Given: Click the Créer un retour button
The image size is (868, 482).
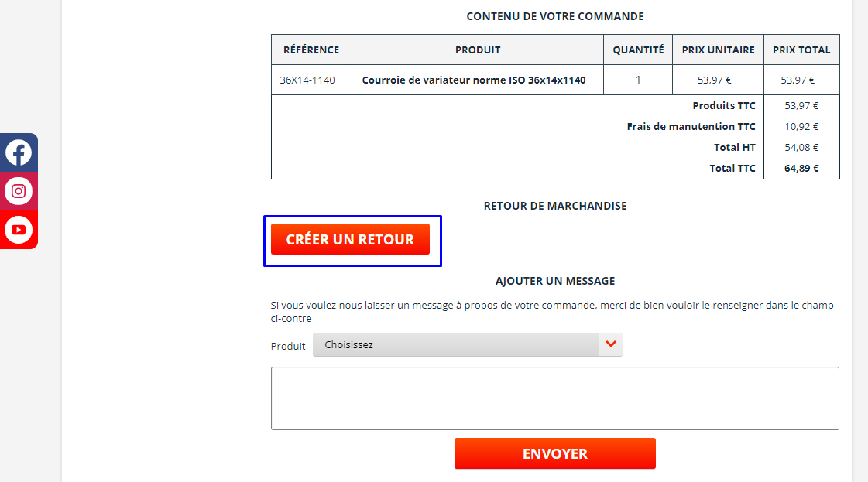Looking at the screenshot, I should pyautogui.click(x=350, y=240).
